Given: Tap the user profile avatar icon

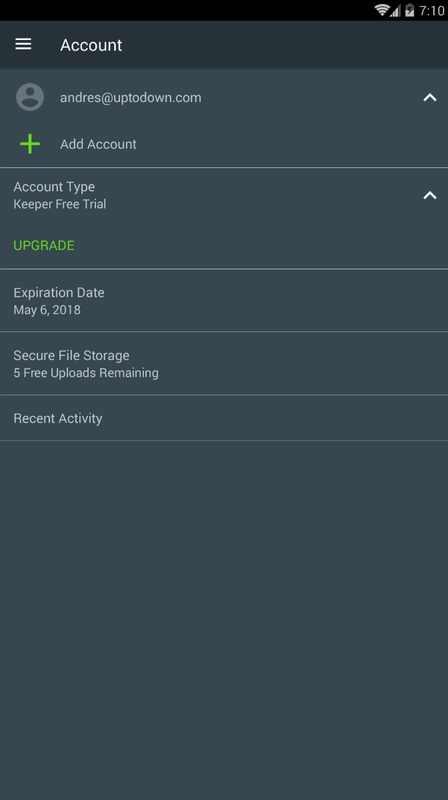Looking at the screenshot, I should coord(30,97).
